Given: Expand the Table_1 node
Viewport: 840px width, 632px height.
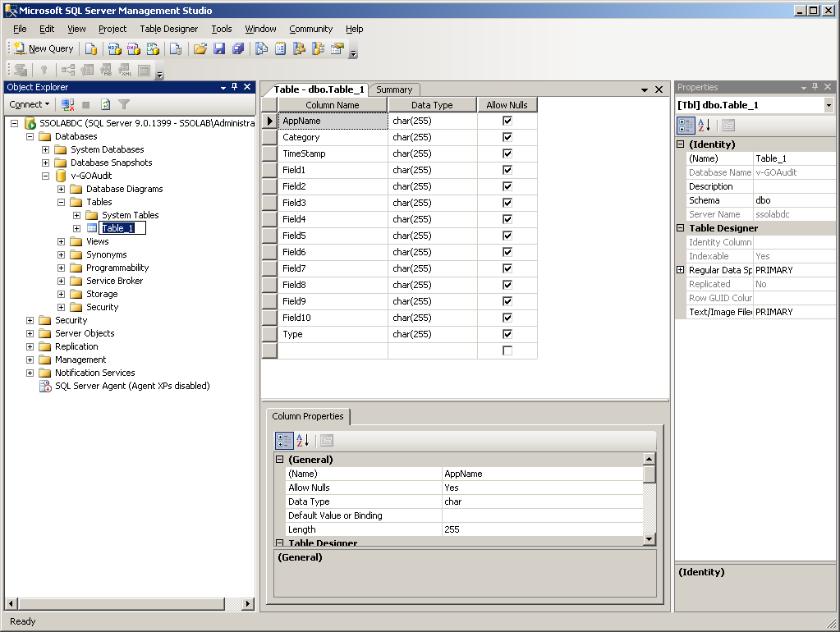Looking at the screenshot, I should (x=76, y=228).
